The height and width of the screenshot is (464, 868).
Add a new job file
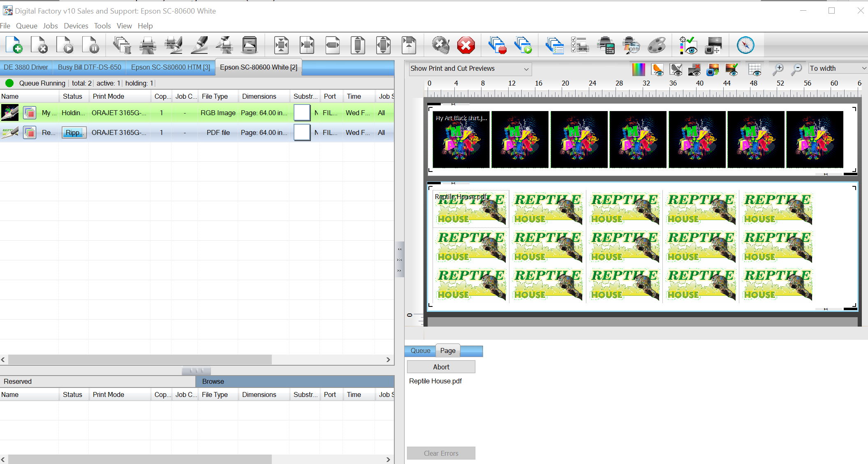click(x=15, y=45)
